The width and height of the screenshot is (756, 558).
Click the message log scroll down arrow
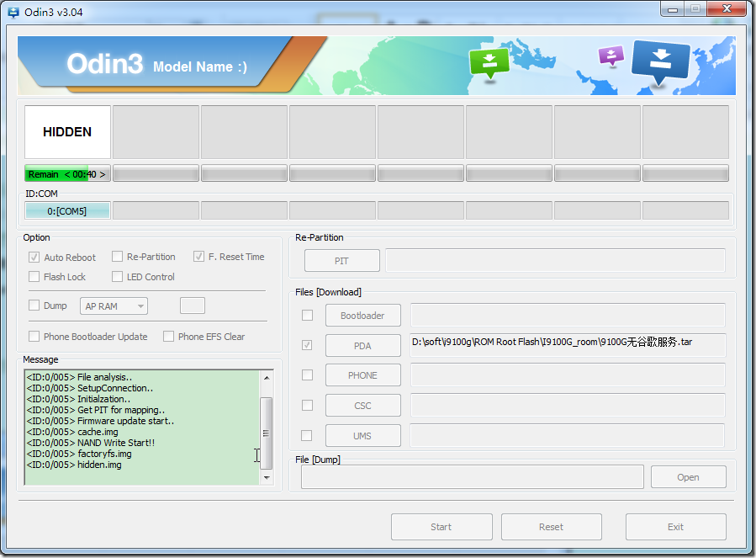267,477
